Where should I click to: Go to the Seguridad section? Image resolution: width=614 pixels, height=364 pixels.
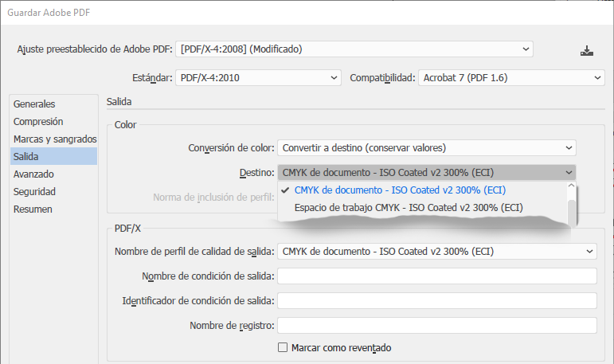click(x=53, y=192)
